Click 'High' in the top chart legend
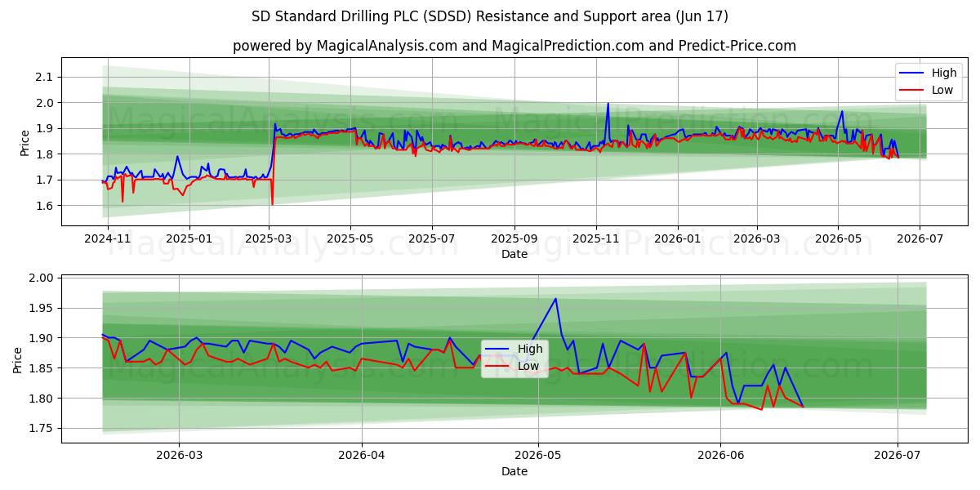980x490 pixels. click(x=943, y=73)
